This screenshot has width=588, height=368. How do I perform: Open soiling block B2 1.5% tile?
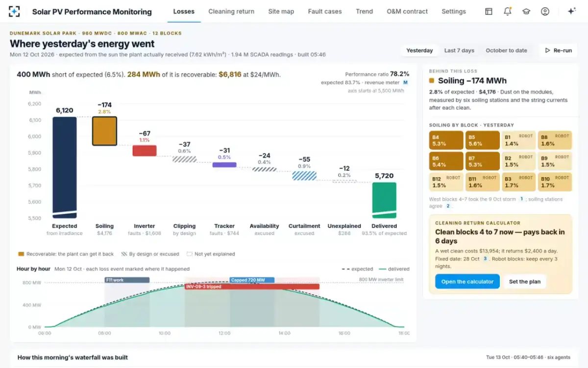pos(518,161)
